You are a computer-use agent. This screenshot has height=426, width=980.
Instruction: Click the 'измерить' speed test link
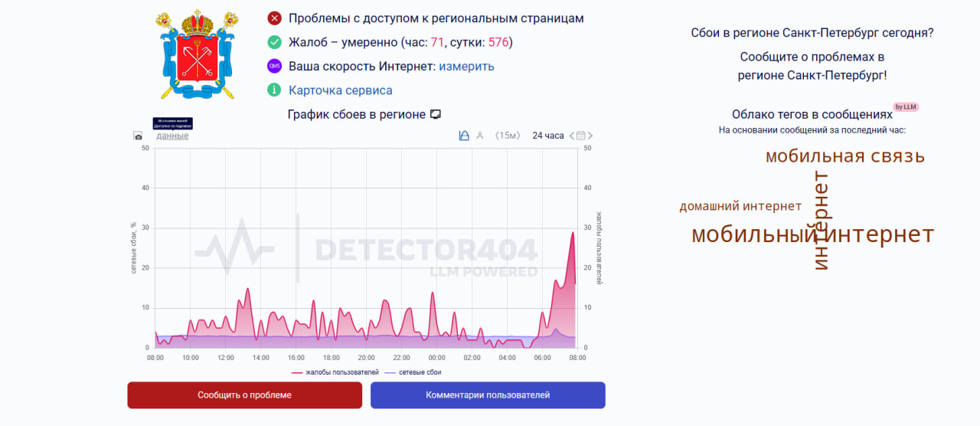click(x=466, y=66)
